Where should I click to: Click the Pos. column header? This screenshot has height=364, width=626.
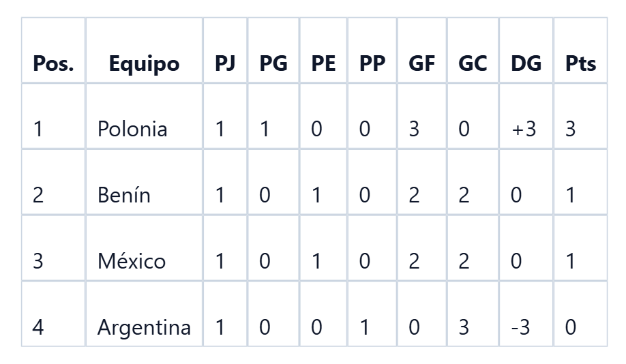click(x=53, y=50)
